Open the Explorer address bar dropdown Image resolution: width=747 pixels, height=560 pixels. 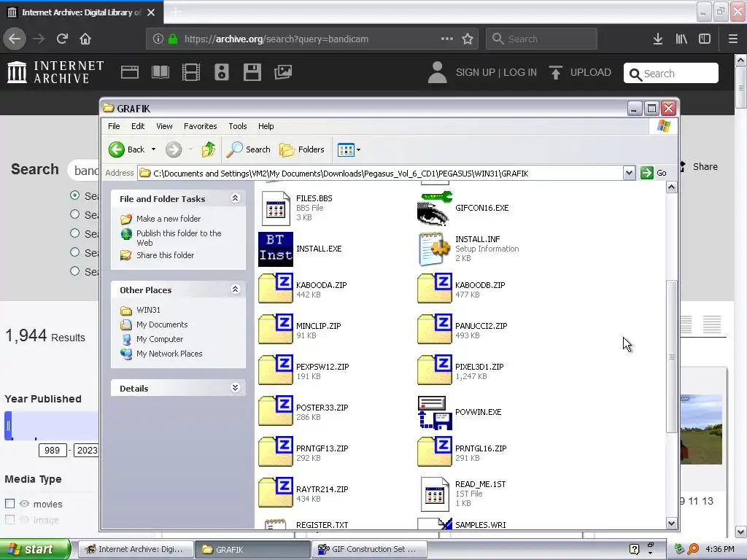click(x=629, y=173)
